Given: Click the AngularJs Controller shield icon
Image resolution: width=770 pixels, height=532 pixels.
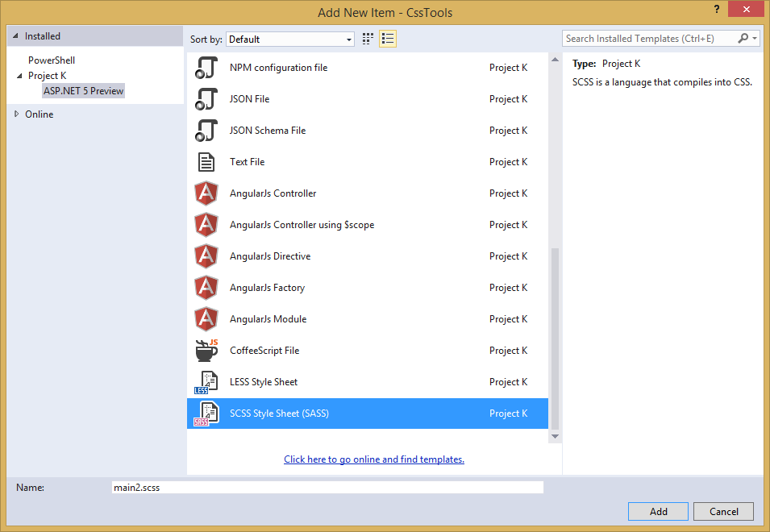Looking at the screenshot, I should [x=206, y=193].
